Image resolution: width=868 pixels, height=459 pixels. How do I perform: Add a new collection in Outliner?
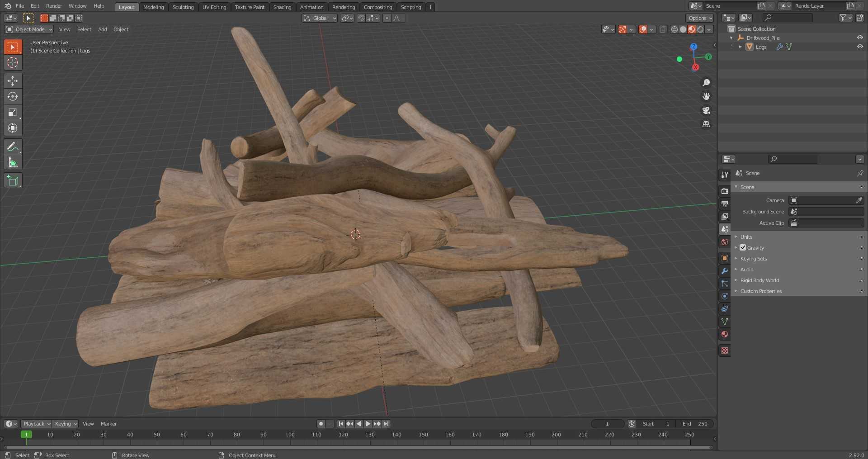click(x=859, y=18)
